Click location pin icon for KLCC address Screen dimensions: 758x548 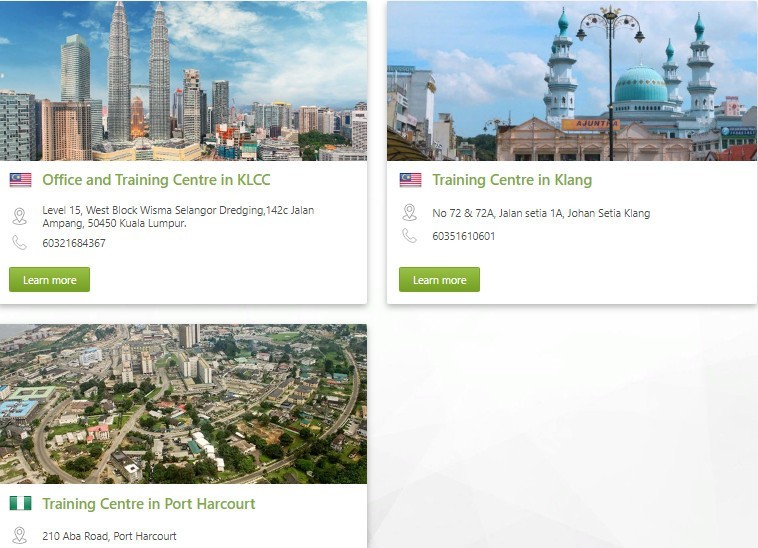point(19,216)
